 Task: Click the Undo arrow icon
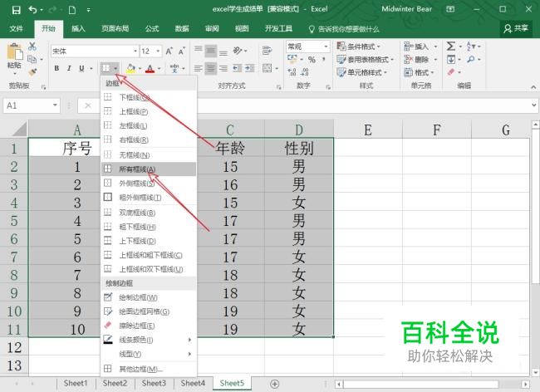[32, 10]
